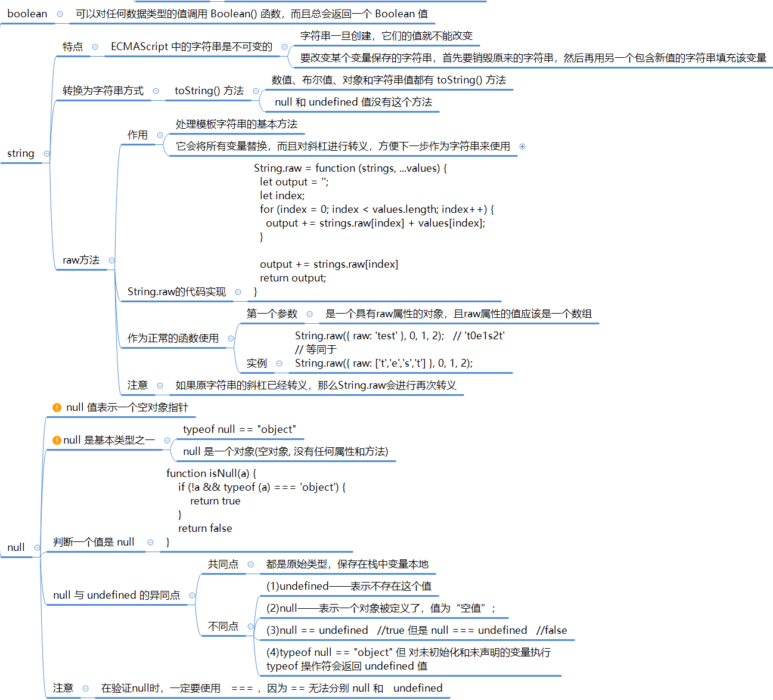Select the 特点 node
773x700 pixels.
click(73, 47)
